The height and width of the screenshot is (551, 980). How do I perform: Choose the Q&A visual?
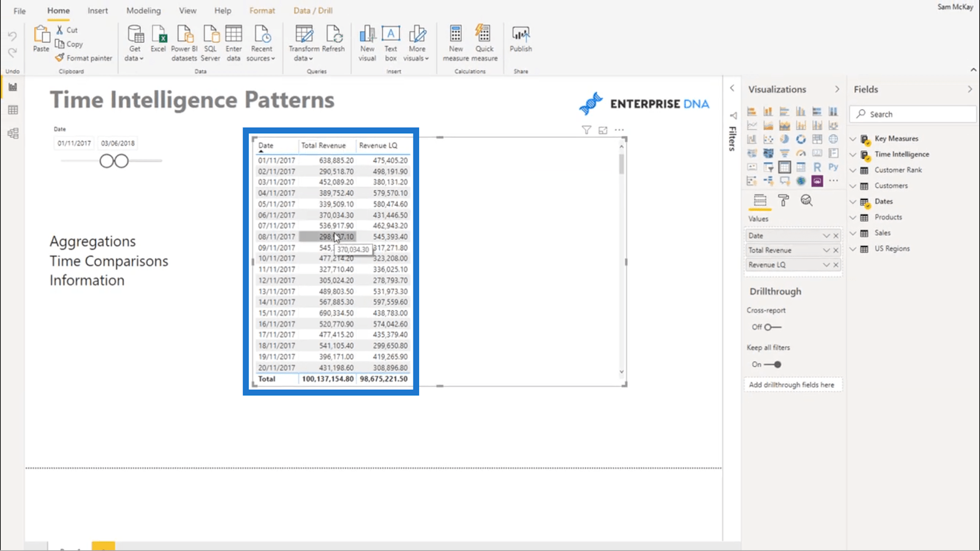point(785,181)
